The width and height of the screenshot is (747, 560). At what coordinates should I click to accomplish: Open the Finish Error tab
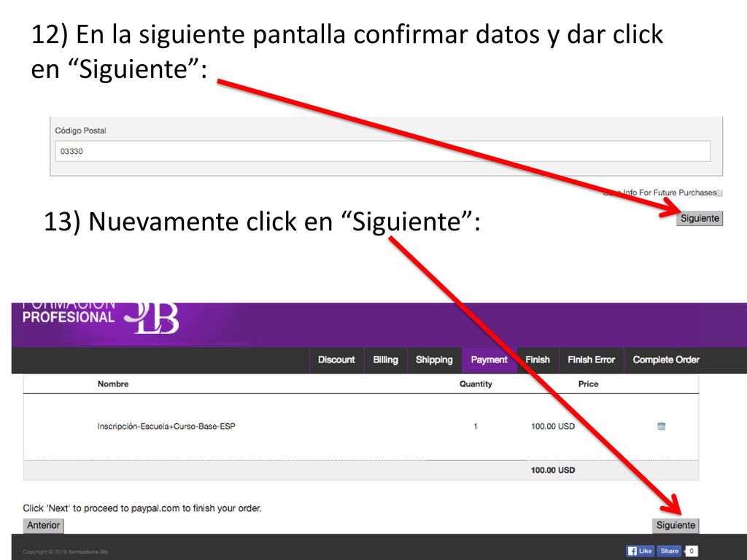(x=591, y=360)
